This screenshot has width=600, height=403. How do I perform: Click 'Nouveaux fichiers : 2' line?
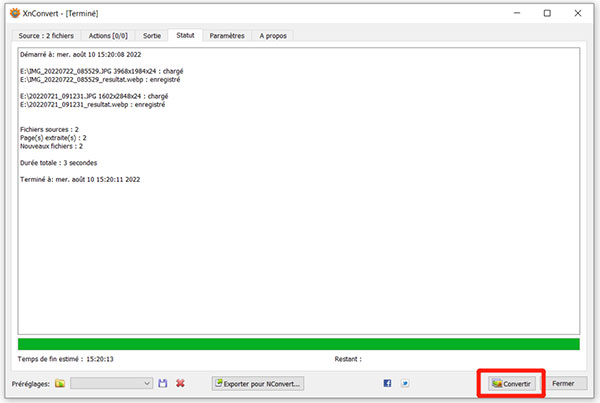coord(51,146)
